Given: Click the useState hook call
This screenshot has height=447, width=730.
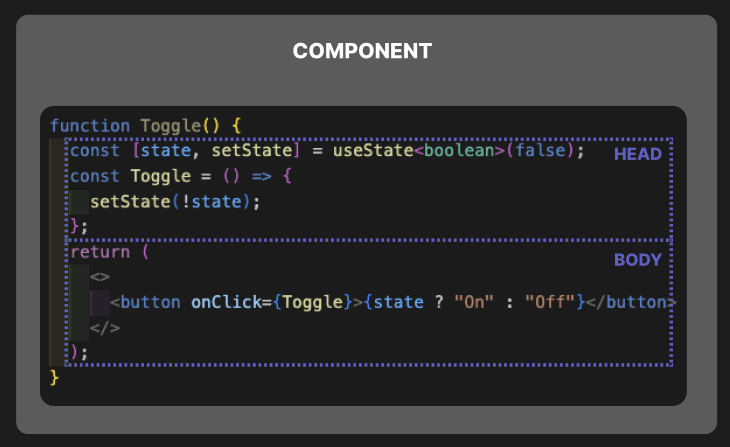Looking at the screenshot, I should point(373,151).
